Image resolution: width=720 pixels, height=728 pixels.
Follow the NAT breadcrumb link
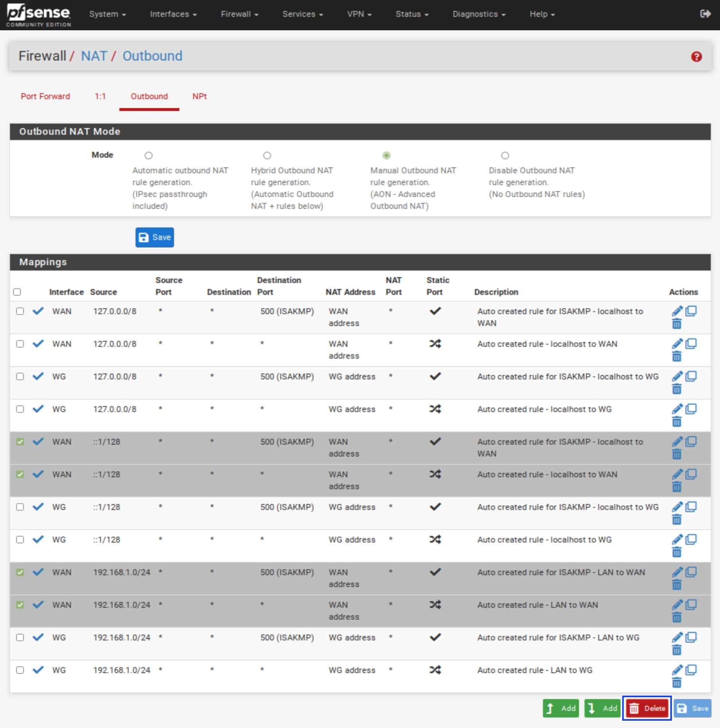[94, 56]
